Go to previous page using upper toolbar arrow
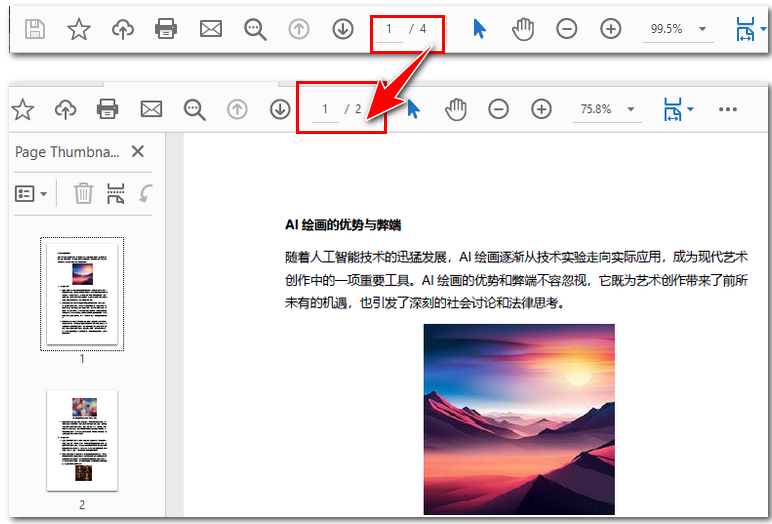772x524 pixels. pos(299,30)
